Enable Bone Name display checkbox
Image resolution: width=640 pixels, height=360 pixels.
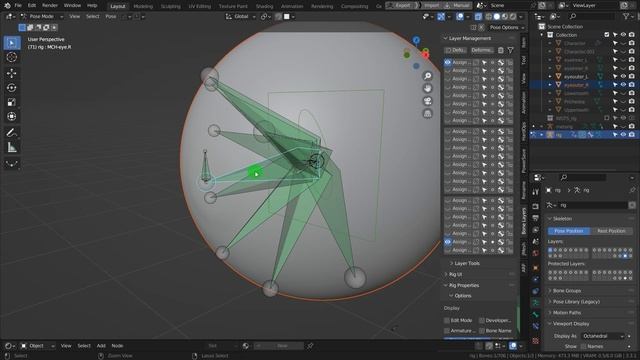tap(482, 331)
